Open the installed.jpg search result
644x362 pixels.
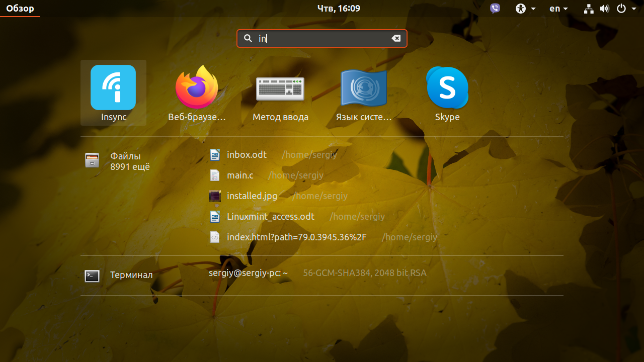(252, 196)
